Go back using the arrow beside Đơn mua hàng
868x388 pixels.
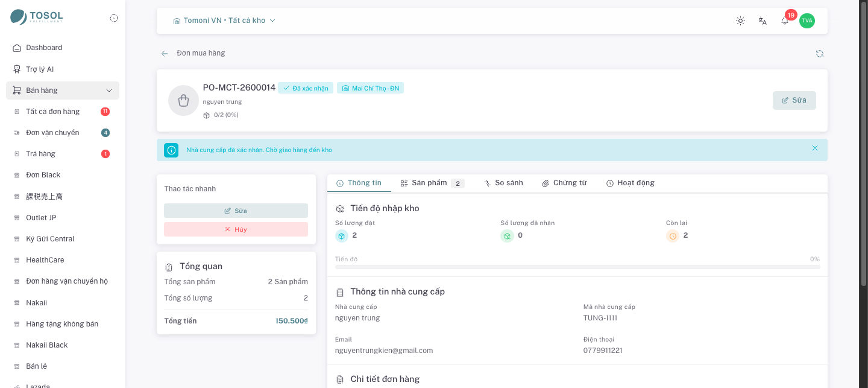tap(165, 54)
